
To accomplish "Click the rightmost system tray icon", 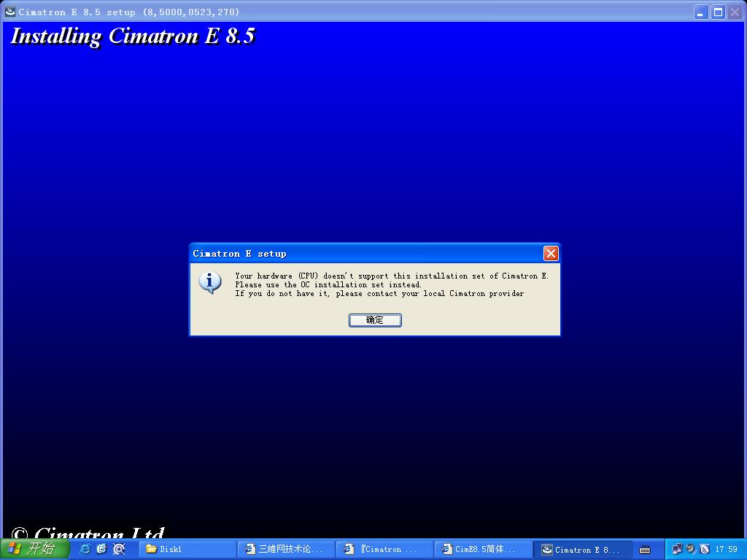I will coord(704,549).
